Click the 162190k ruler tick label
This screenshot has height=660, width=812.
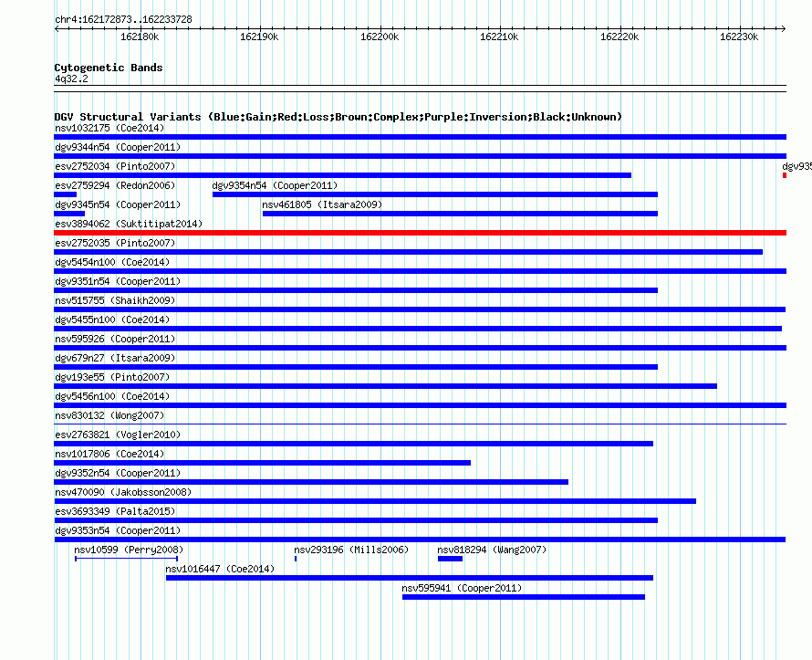coord(259,37)
